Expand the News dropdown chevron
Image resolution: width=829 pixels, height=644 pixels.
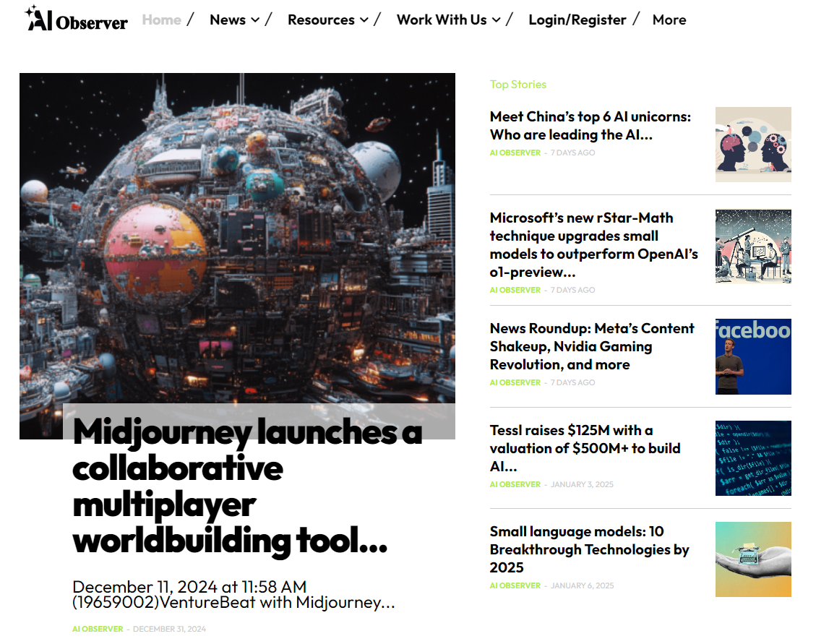pyautogui.click(x=255, y=20)
